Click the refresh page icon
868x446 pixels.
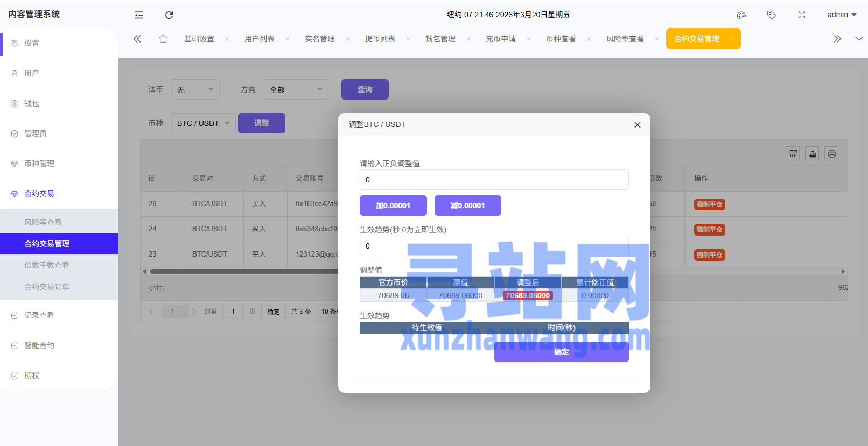(x=169, y=15)
